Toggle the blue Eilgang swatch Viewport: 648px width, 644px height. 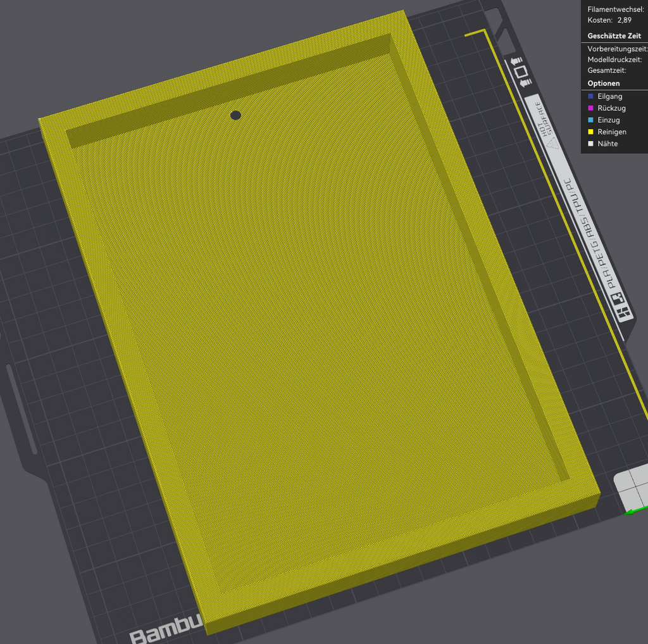point(590,96)
